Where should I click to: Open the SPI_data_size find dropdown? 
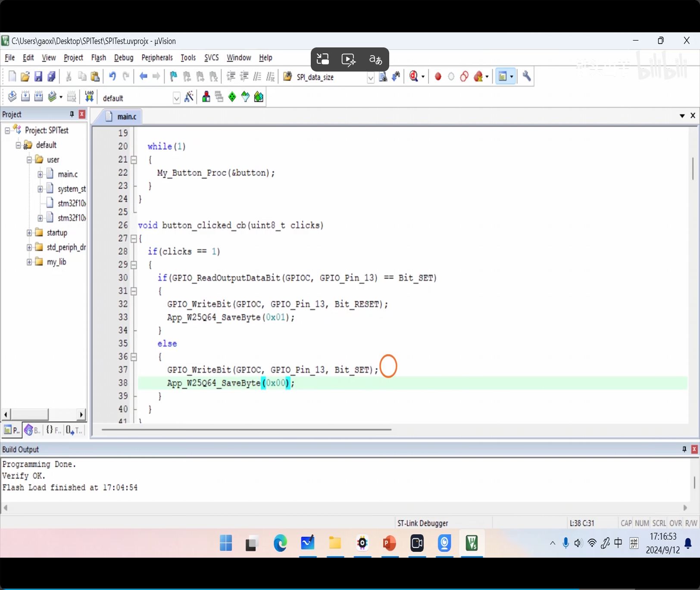point(370,78)
